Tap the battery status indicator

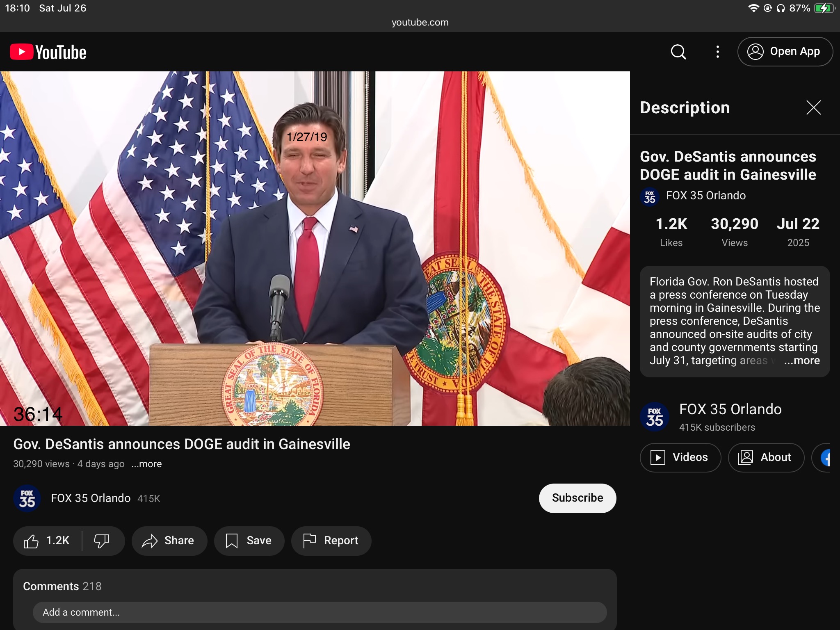point(824,8)
